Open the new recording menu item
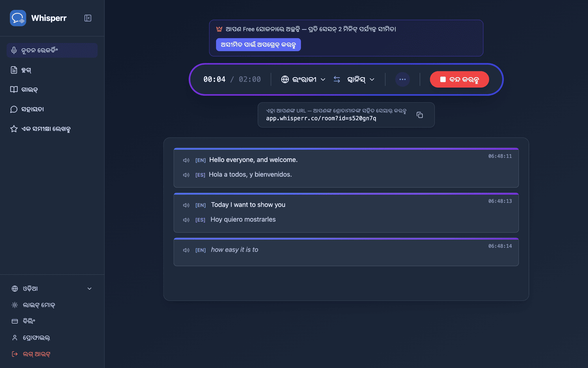 click(52, 50)
